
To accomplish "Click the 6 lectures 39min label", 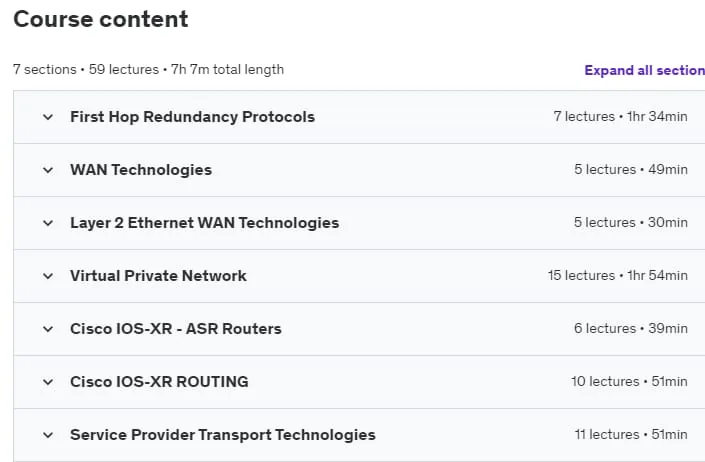I will pos(631,329).
